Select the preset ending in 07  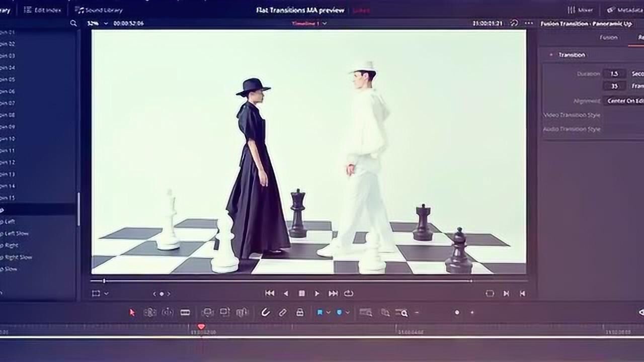pyautogui.click(x=8, y=103)
